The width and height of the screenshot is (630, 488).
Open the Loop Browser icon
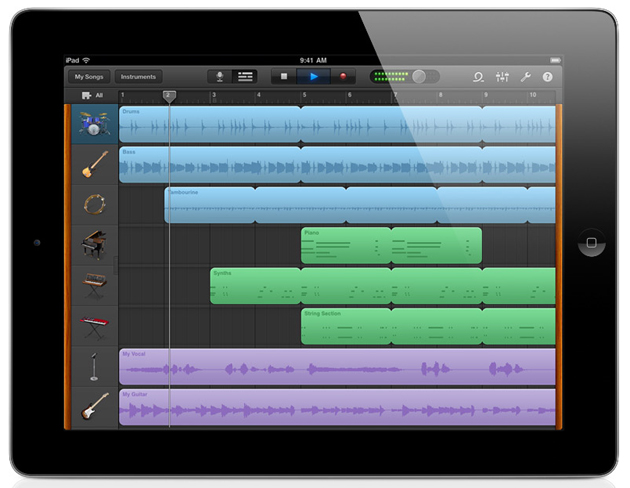click(478, 77)
